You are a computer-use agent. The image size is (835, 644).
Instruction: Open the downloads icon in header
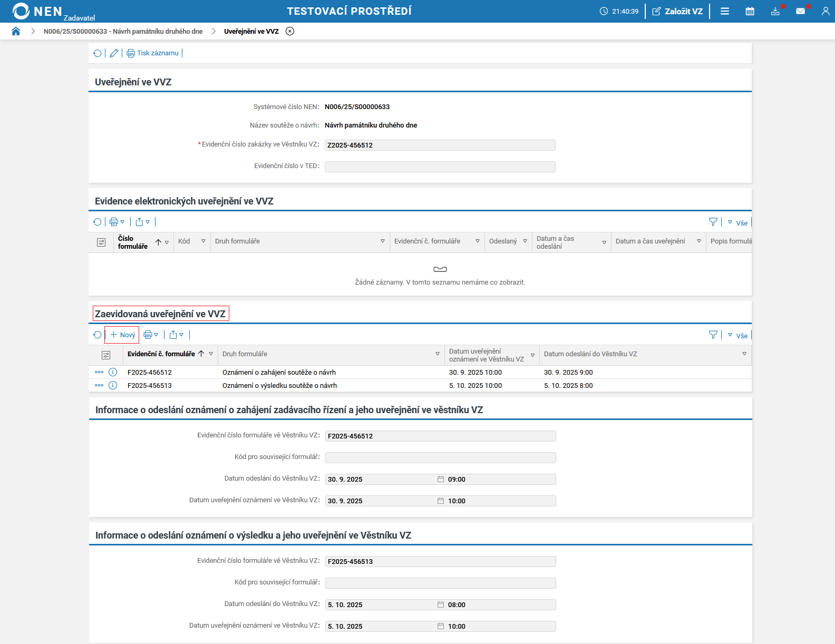coord(775,11)
